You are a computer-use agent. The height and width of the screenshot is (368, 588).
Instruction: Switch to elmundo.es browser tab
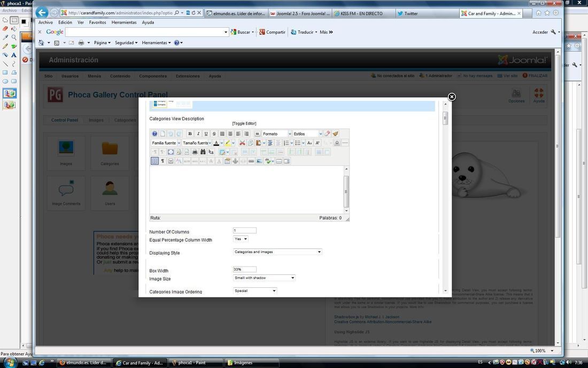pos(236,13)
